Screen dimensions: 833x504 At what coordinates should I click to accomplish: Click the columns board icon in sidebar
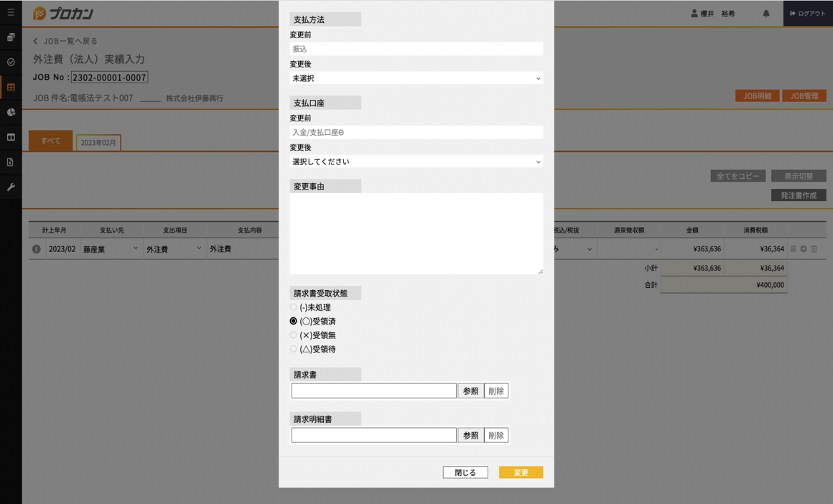click(11, 136)
